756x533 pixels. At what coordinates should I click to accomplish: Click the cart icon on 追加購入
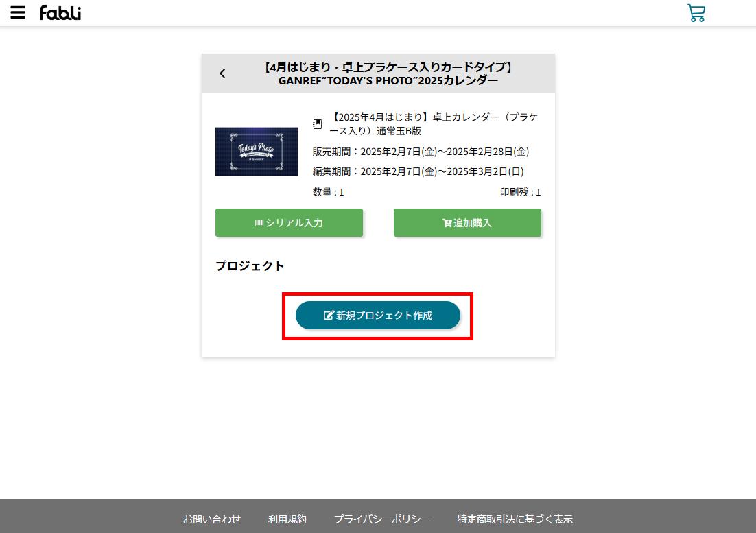point(447,223)
